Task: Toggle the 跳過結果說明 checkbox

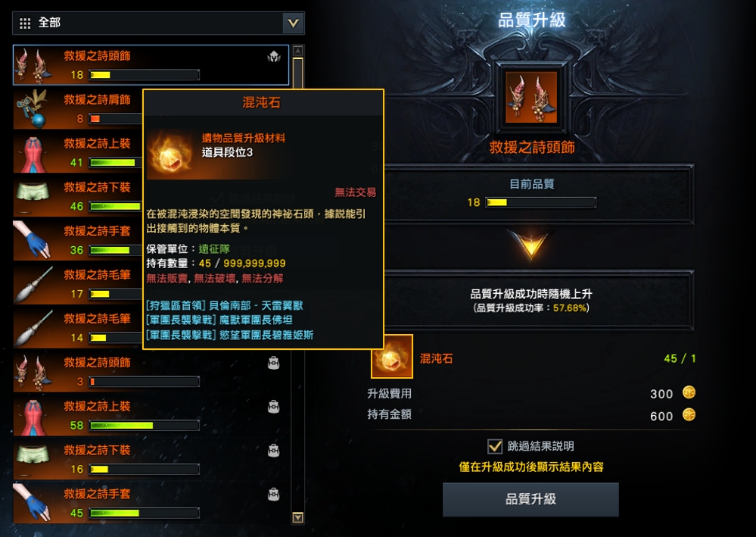Action: pyautogui.click(x=495, y=446)
